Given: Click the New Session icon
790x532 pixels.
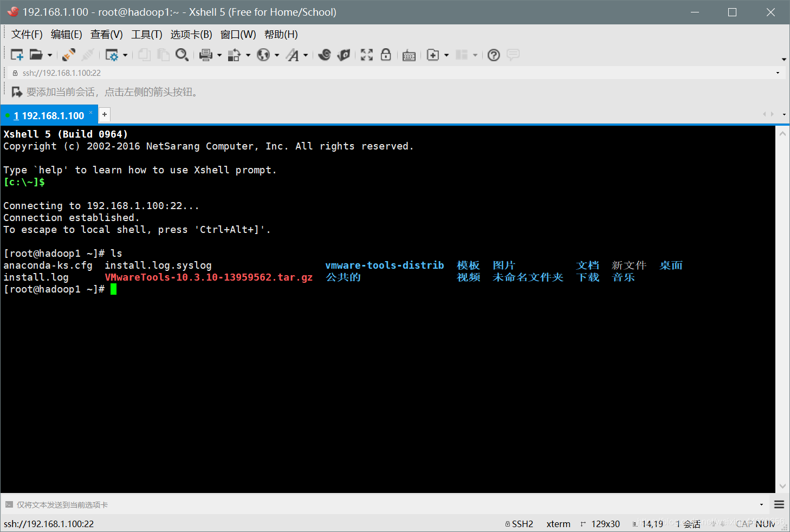Looking at the screenshot, I should [x=17, y=55].
